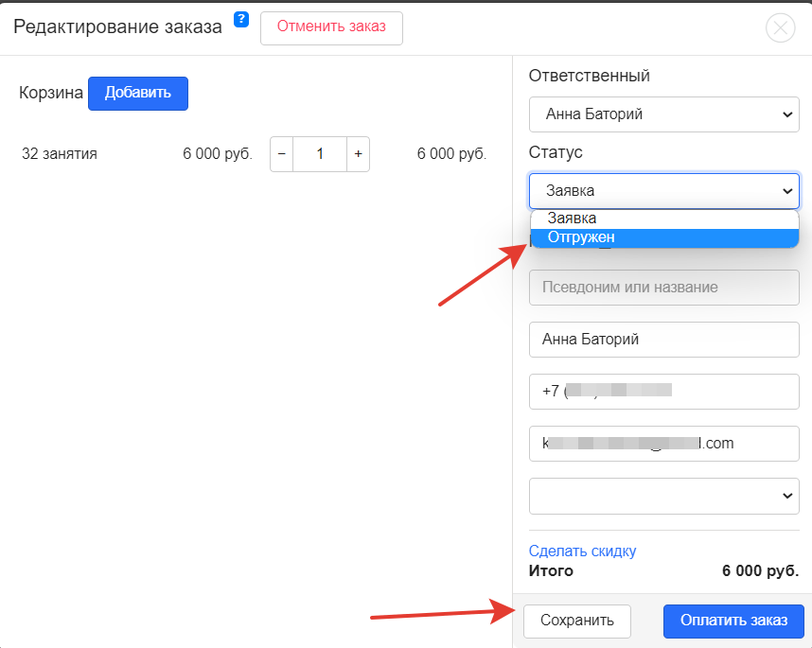
Task: Click the quantity field showing 1
Action: coord(320,153)
